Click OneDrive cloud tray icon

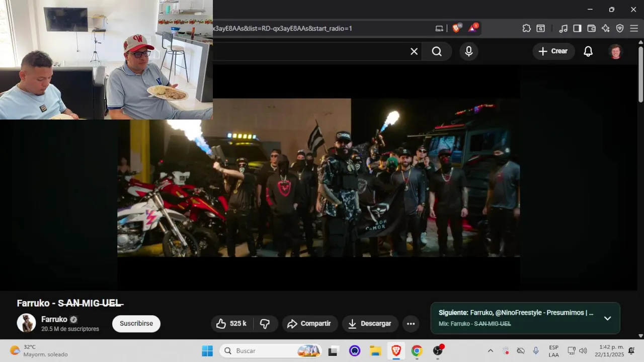coord(521,351)
